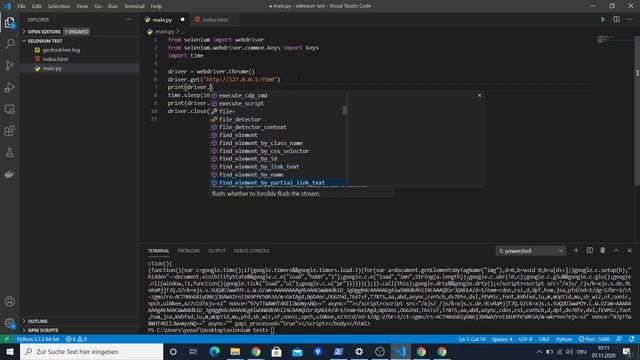Click the Spaces: 4 indentation setting
Viewport: 640px width, 360px height.
[x=502, y=339]
